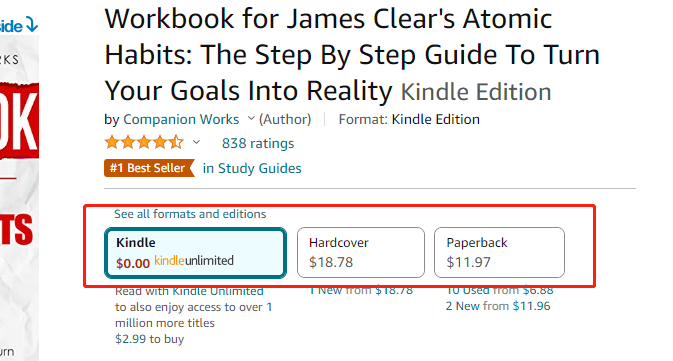The height and width of the screenshot is (361, 673).
Task: Open the Companion Works author link
Action: coord(181,119)
